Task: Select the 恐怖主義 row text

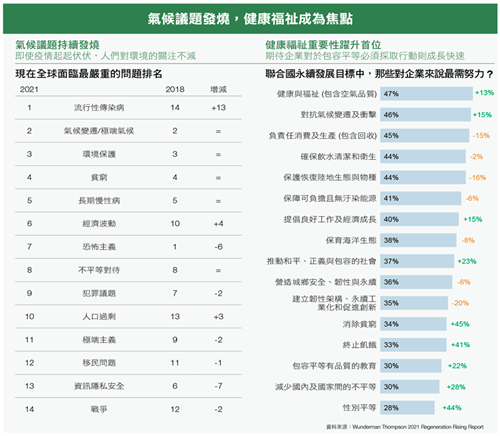Action: [x=99, y=247]
